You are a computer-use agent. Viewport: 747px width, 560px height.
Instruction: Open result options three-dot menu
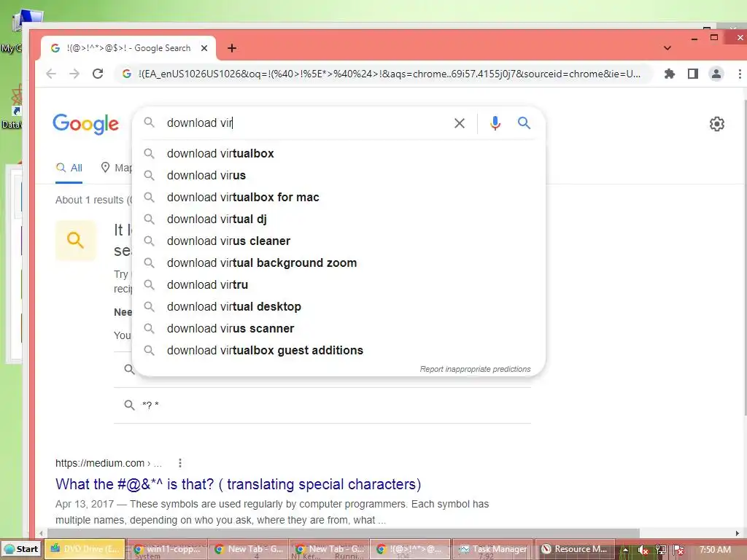179,463
